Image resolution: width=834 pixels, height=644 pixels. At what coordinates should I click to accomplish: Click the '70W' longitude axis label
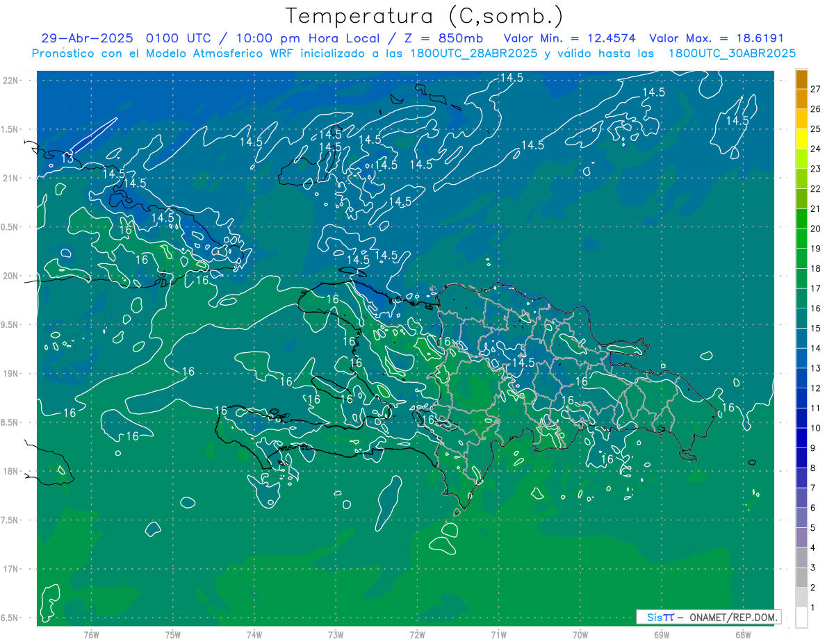coord(580,635)
